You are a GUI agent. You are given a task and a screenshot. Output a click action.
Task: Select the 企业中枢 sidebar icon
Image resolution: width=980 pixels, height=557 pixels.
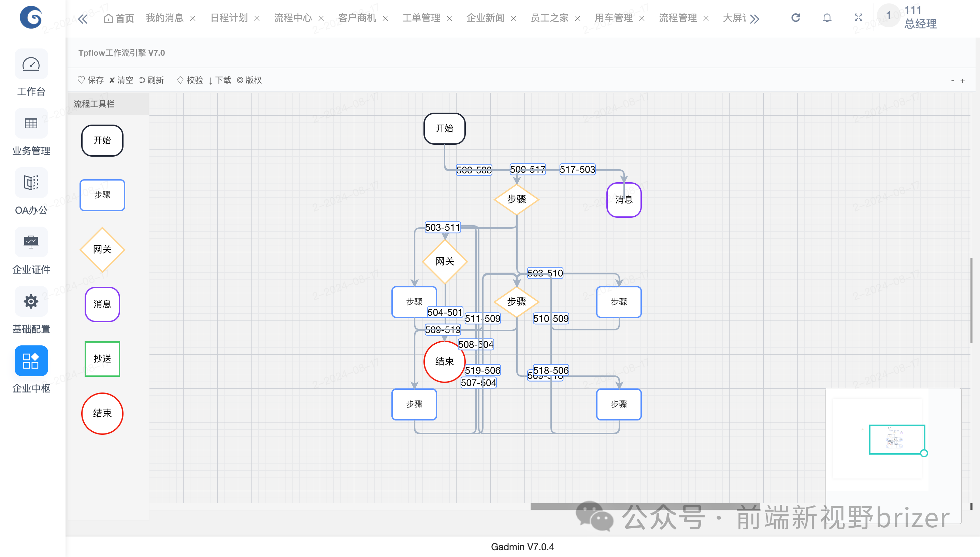(x=31, y=361)
